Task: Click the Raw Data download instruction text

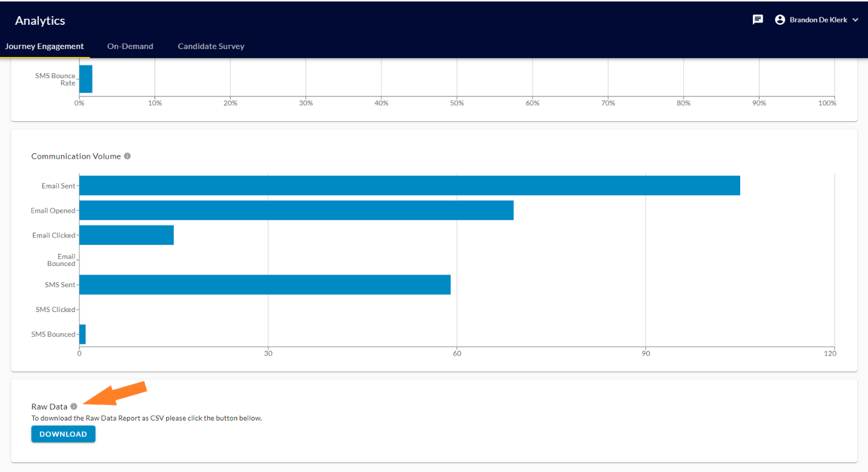Action: [147, 418]
